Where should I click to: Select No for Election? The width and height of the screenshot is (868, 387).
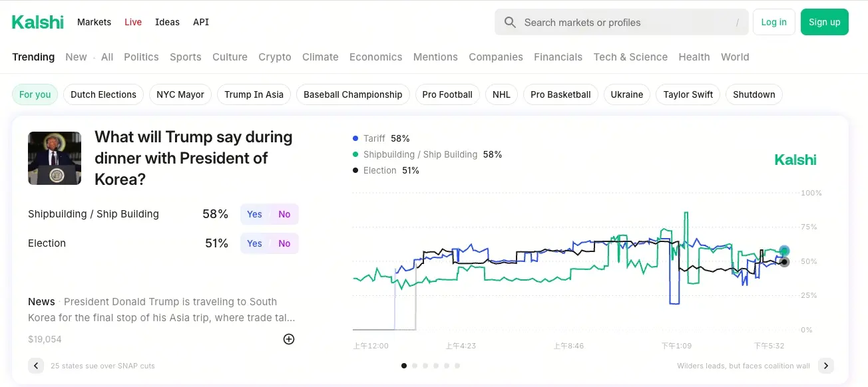(x=284, y=243)
